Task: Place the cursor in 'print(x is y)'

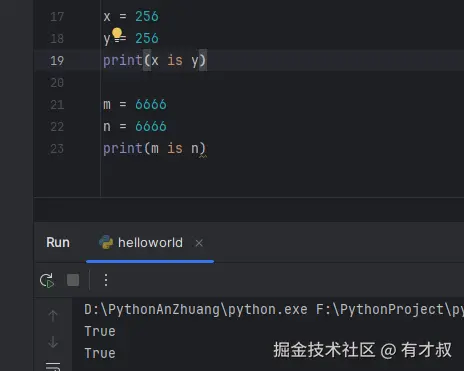Action: pyautogui.click(x=155, y=61)
